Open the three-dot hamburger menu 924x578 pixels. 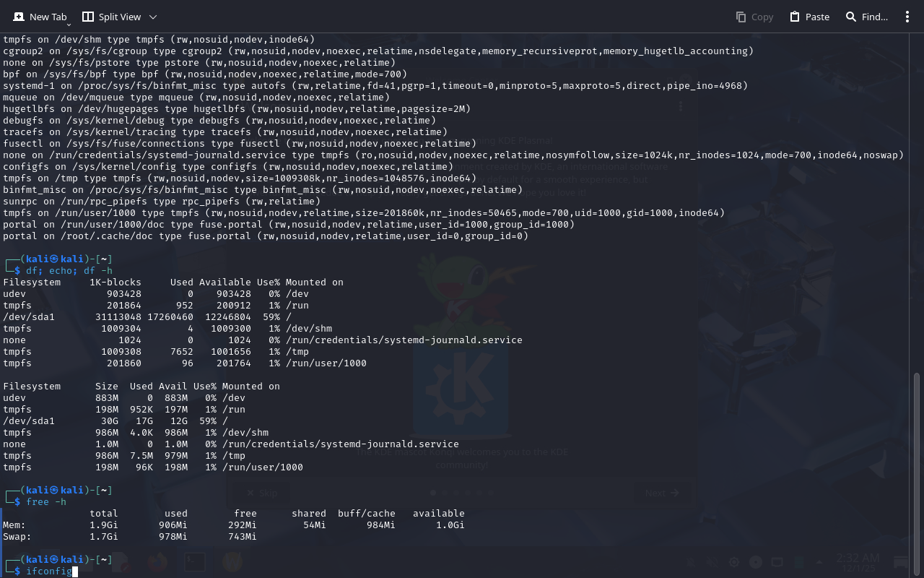tap(907, 17)
